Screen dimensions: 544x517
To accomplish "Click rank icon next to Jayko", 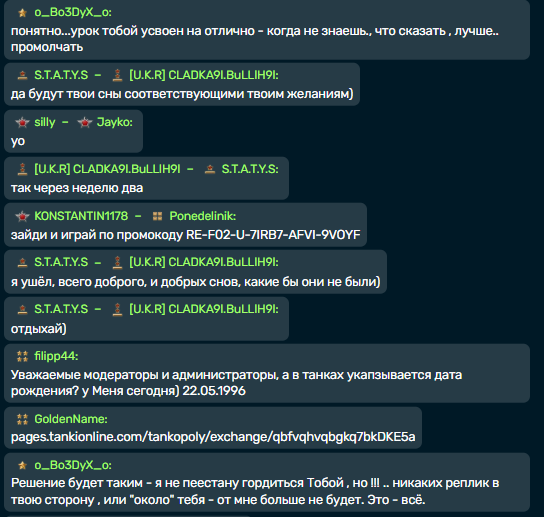I will tap(85, 122).
